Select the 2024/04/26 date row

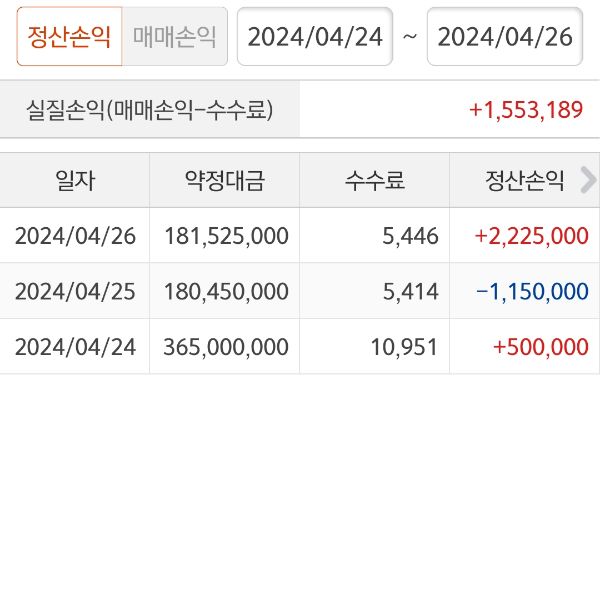(75, 236)
